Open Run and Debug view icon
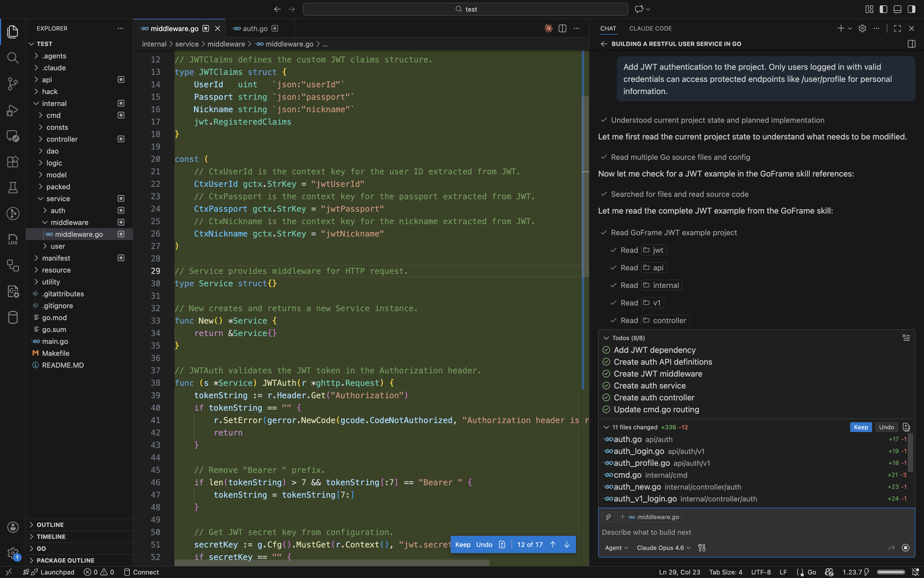The image size is (924, 578). pos(13,110)
